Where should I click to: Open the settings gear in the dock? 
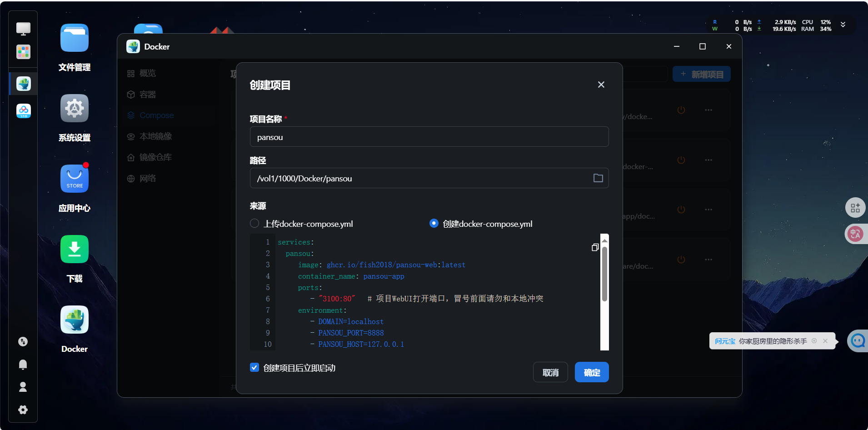pos(23,410)
